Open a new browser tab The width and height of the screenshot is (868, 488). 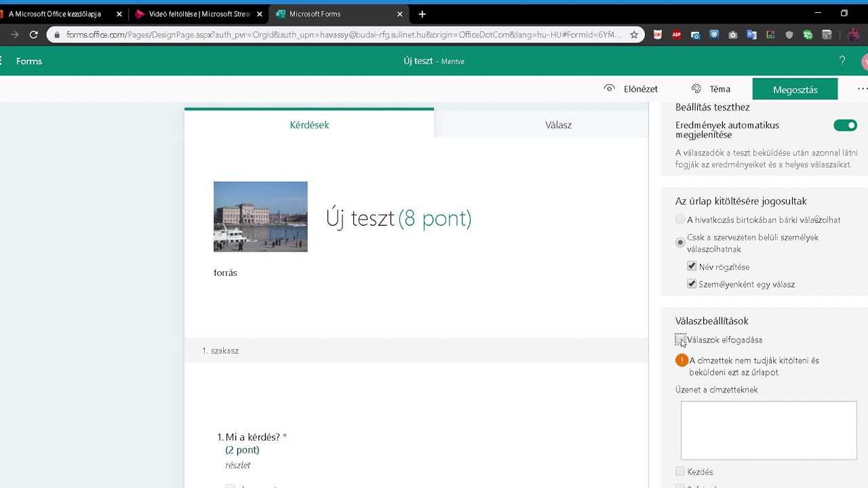coord(422,14)
